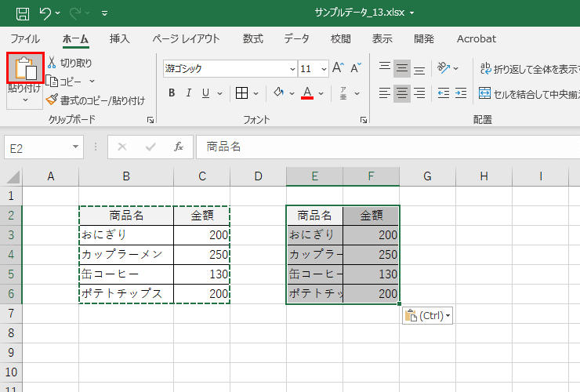The image size is (580, 392).
Task: Click the Select All corner triangle
Action: (13, 177)
